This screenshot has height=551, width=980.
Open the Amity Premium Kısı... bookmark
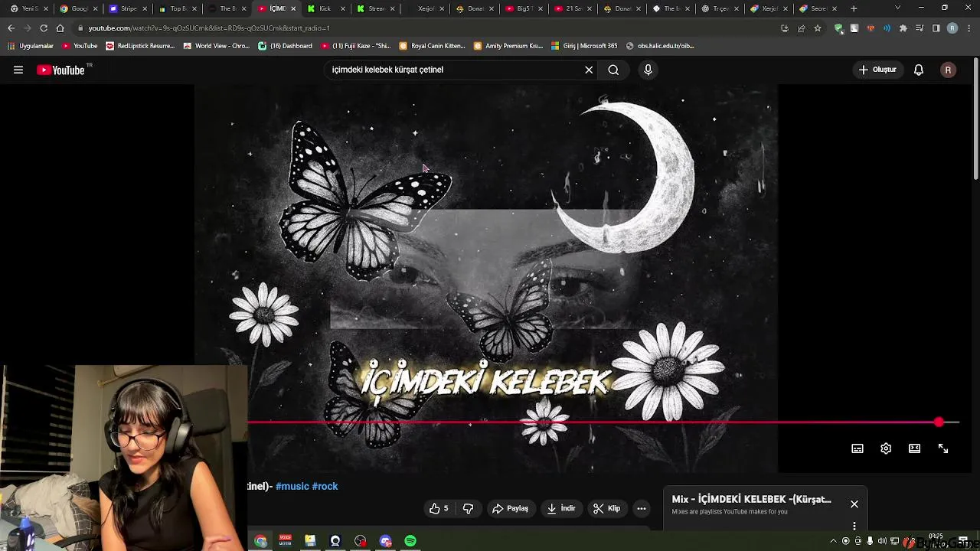click(x=508, y=46)
